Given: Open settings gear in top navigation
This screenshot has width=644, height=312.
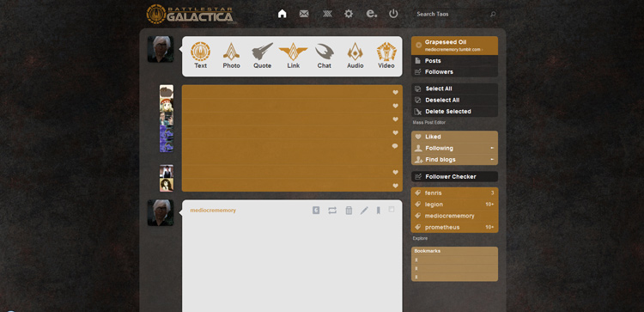Looking at the screenshot, I should click(x=349, y=14).
